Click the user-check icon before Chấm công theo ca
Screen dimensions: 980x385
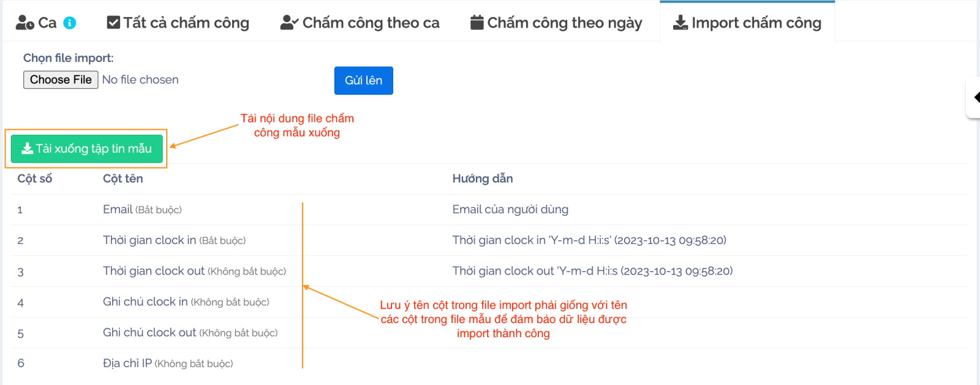click(288, 23)
